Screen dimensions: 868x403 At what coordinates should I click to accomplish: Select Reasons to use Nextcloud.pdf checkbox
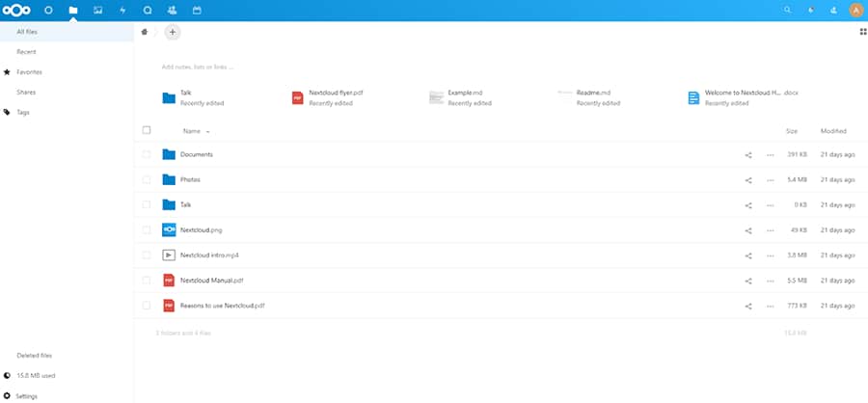[147, 306]
